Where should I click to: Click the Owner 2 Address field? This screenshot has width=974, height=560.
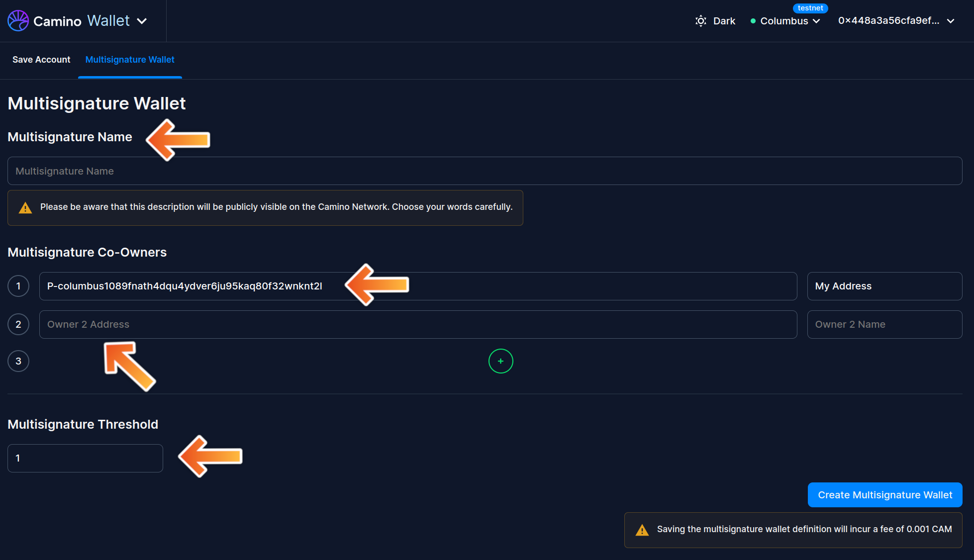(x=418, y=324)
